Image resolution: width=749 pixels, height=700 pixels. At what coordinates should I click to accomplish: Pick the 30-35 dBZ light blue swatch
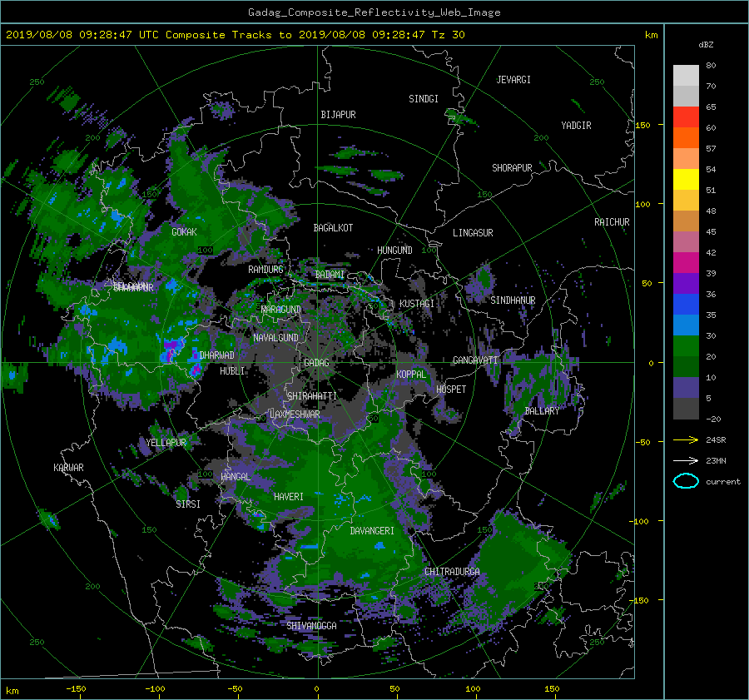click(x=686, y=325)
